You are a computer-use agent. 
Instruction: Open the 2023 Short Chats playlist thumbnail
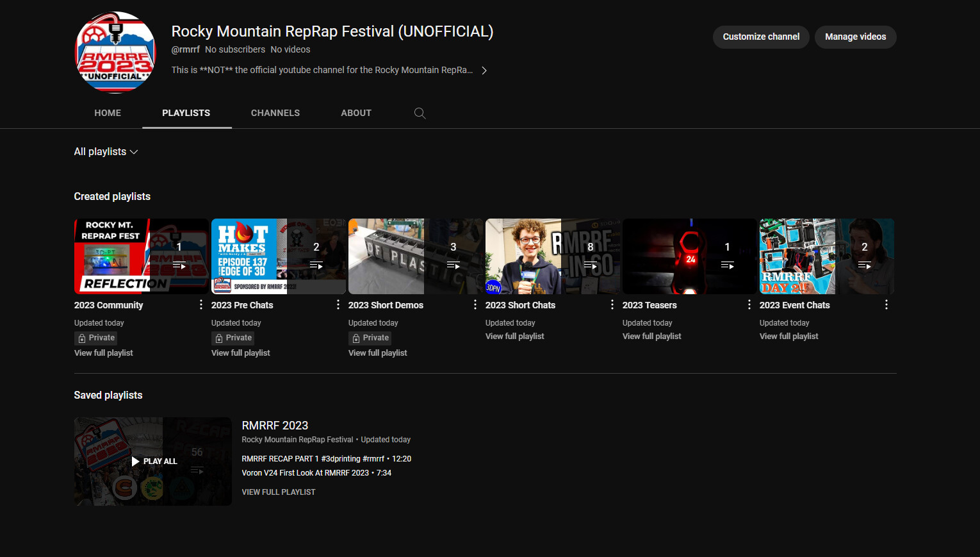553,256
